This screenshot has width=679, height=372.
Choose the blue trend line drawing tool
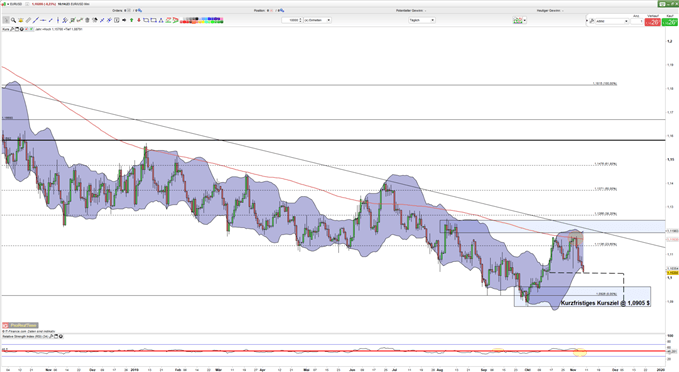coord(36,20)
